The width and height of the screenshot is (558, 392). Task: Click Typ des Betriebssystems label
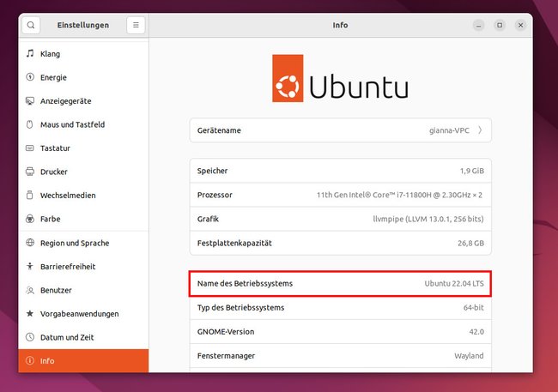coord(240,308)
